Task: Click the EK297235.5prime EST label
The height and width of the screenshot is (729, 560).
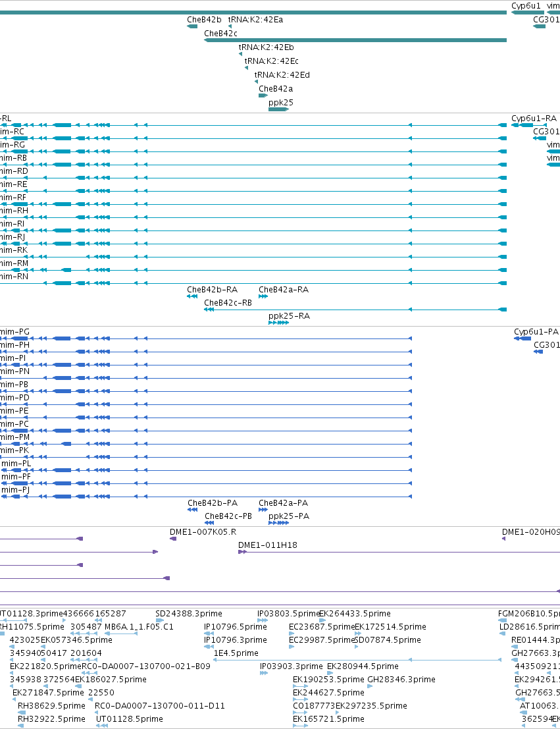Action: (x=371, y=706)
